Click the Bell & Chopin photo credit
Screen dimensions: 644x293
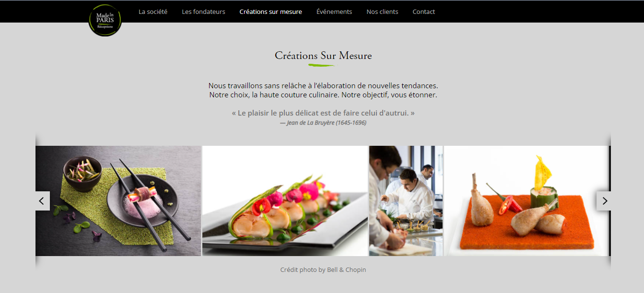point(323,270)
